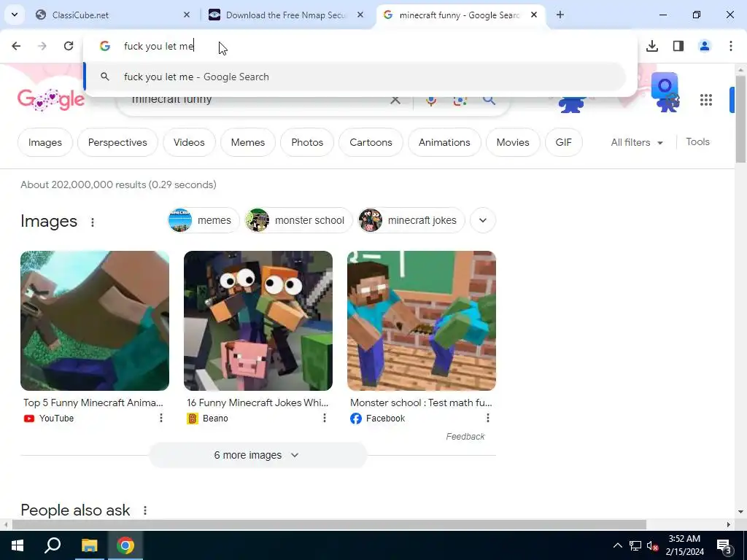Switch to Download the Free Nmap tab
This screenshot has height=560, width=747.
click(285, 15)
